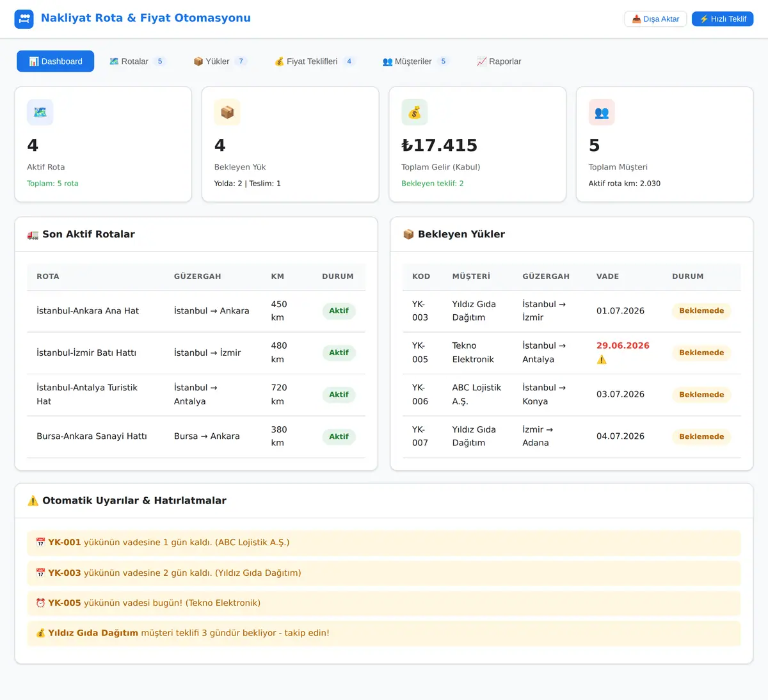Click the warning icon under 29.06.2026 date
768x700 pixels.
click(x=602, y=360)
